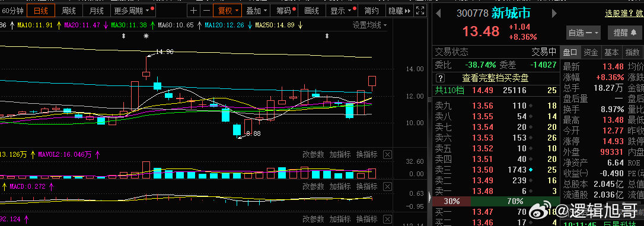Zoom out chart with minus icon
The image size is (644, 226).
click(x=207, y=11)
